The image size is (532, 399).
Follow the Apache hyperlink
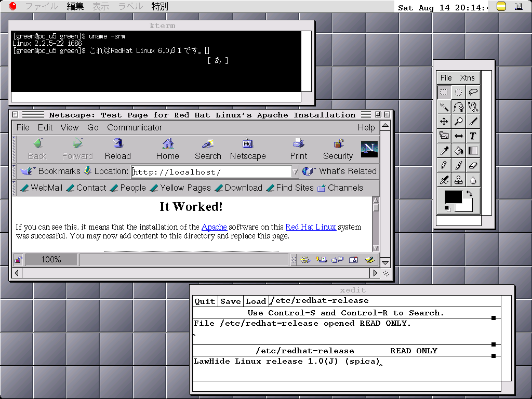[x=214, y=227]
